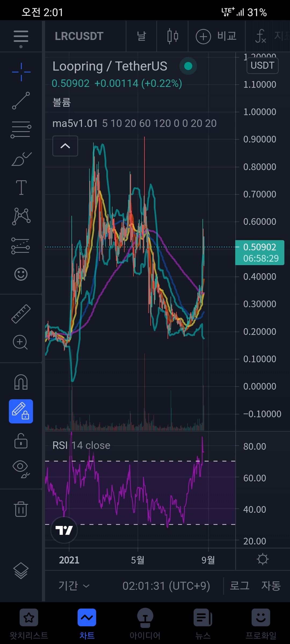The image size is (290, 644).
Task: Toggle magnet mode
Action: click(21, 382)
